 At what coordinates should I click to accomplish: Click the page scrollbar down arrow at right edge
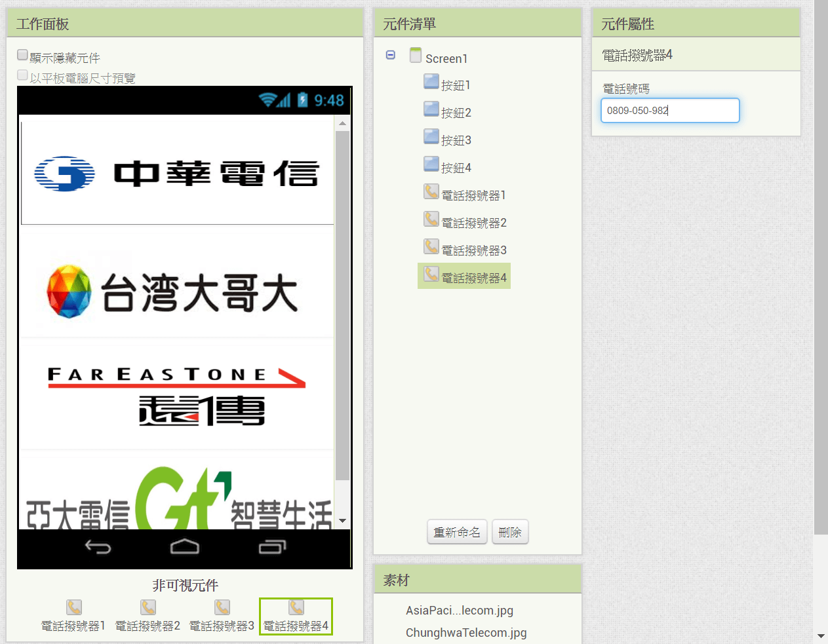[821, 635]
